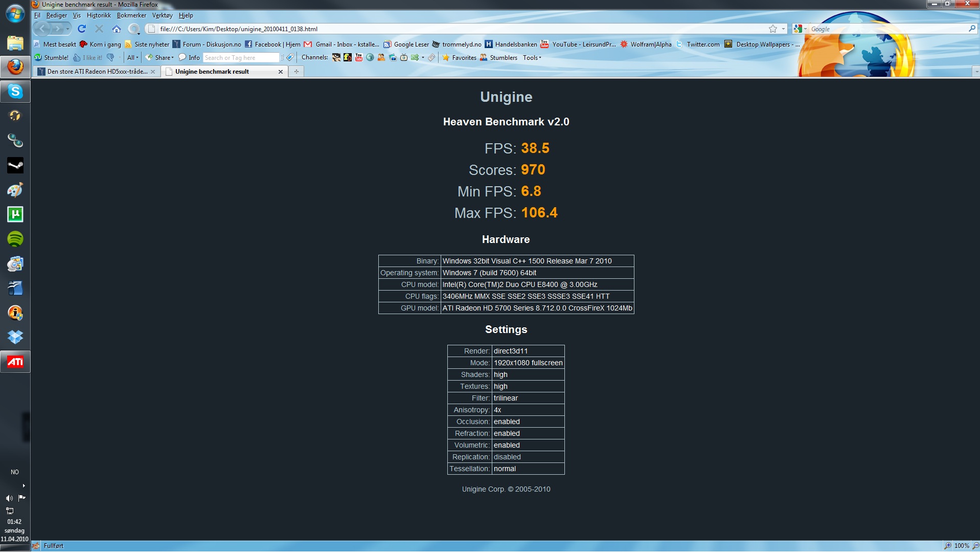Open back/forward history dropdown arrow
The width and height of the screenshot is (980, 553).
click(68, 29)
